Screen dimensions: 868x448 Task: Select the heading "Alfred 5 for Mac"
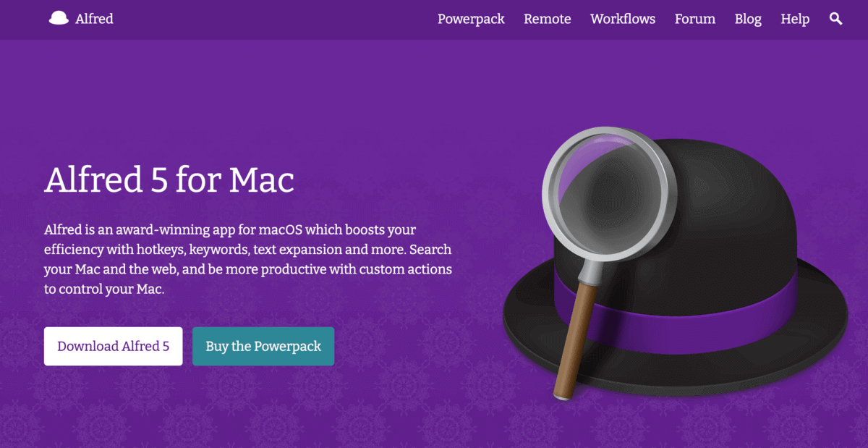click(169, 179)
